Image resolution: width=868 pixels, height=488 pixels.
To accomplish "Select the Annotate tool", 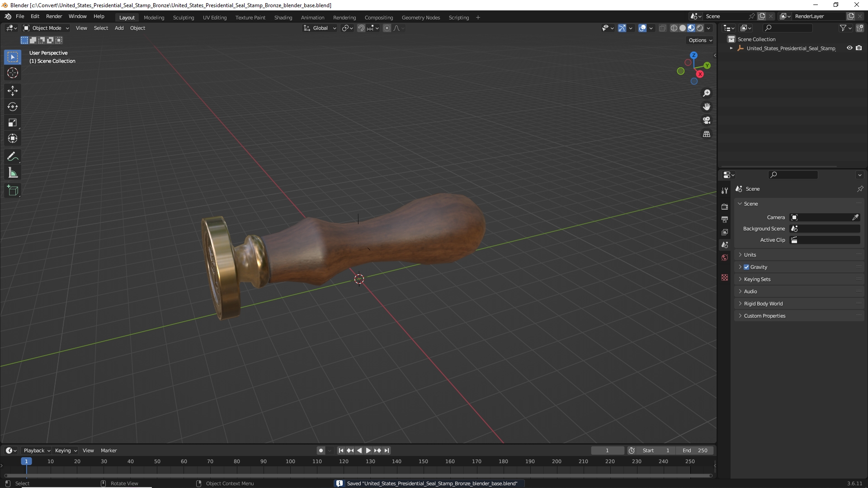I will click(13, 157).
